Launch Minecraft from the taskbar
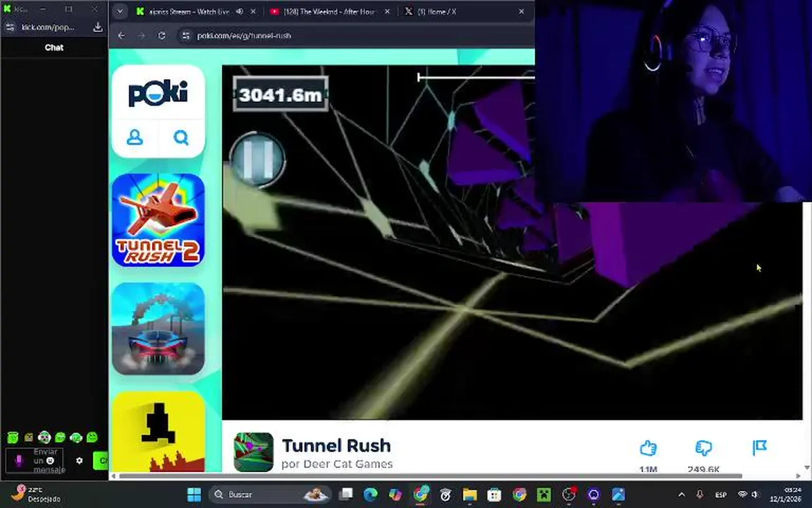812x508 pixels. (x=543, y=495)
